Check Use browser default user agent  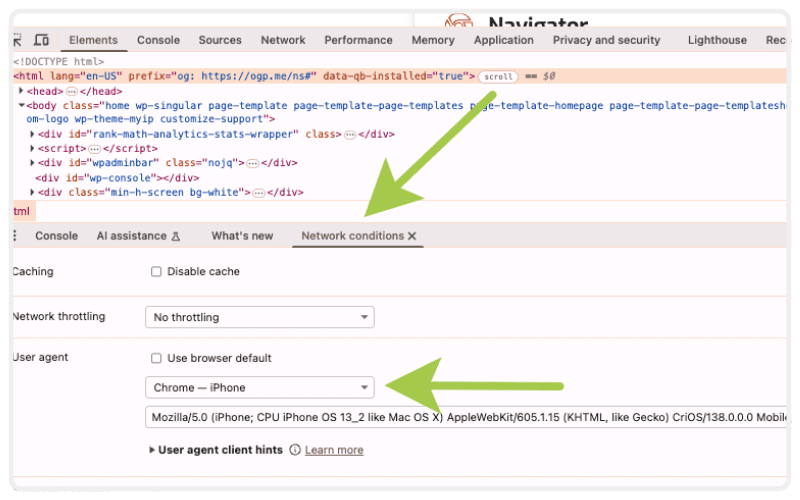coord(156,358)
